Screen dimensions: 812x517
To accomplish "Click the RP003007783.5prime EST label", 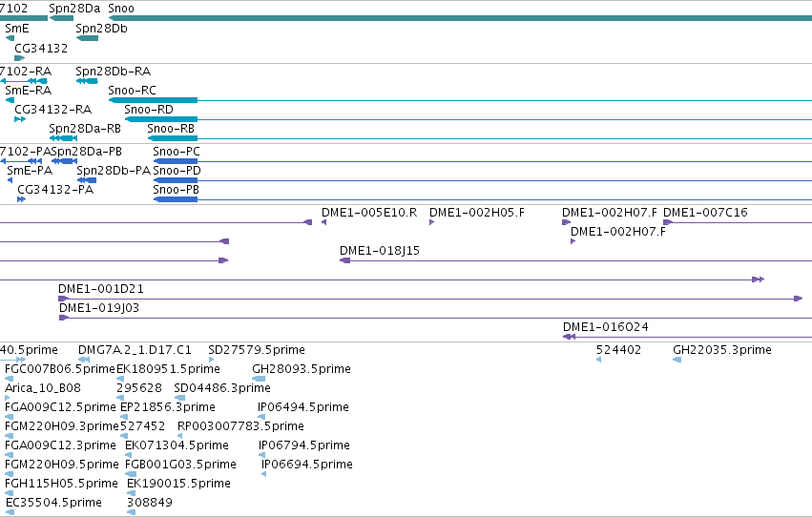I will click(x=240, y=426).
